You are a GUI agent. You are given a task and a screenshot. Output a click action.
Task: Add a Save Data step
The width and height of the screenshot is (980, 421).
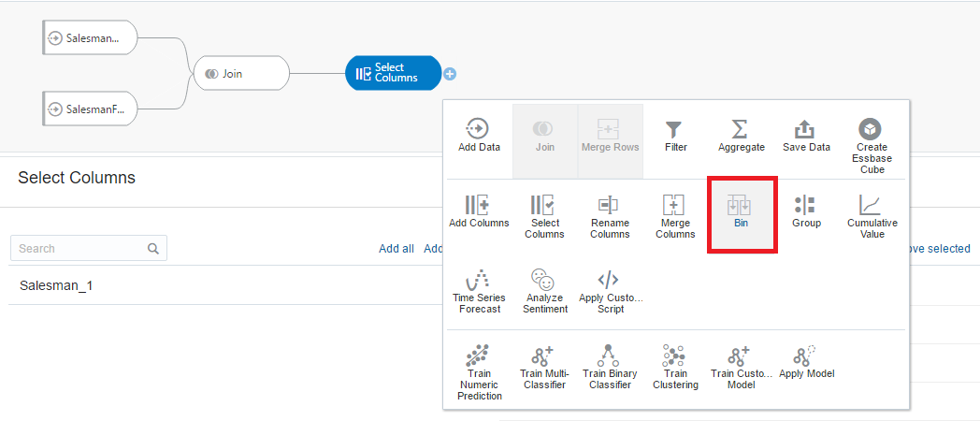click(806, 138)
